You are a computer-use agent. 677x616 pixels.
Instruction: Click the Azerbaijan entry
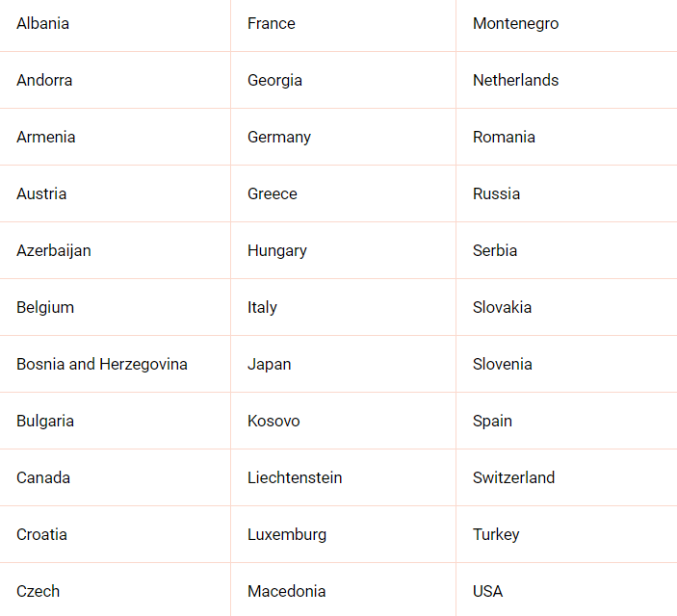[54, 251]
